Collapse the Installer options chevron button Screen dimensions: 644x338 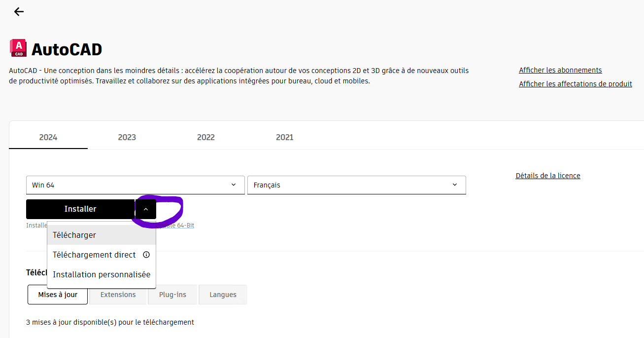(x=146, y=209)
